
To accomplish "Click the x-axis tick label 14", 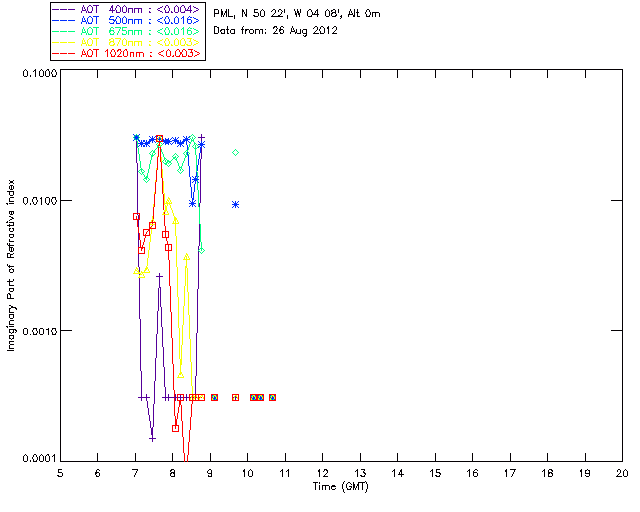I will coord(398,473).
